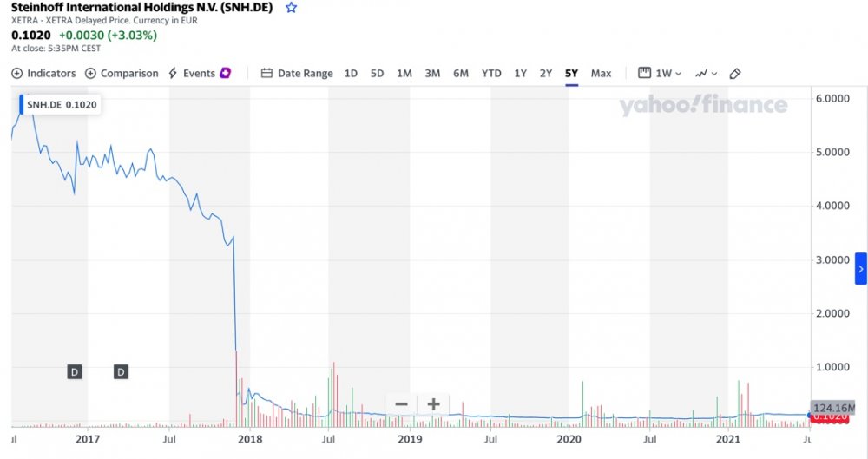
Task: Open Events lightning bolt menu
Action: point(173,73)
